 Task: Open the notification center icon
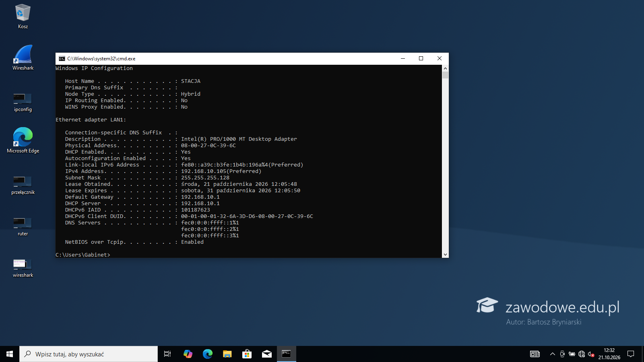pos(631,354)
